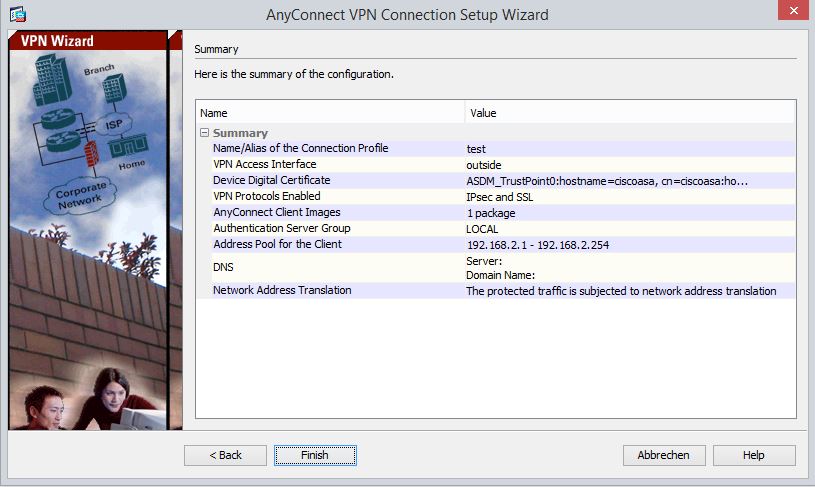Click the DNS 'Server:' value line
Screen dimensions: 815x487
pyautogui.click(x=484, y=261)
